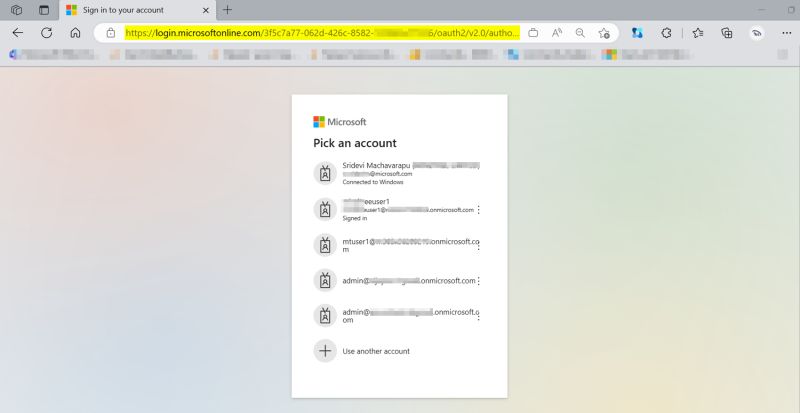Open options menu for first admin@ account
The width and height of the screenshot is (800, 413).
478,281
